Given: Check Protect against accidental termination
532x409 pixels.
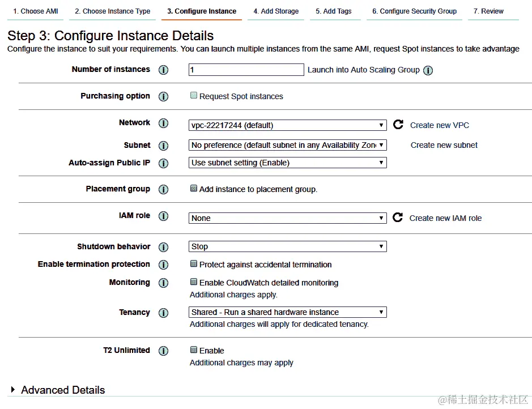Looking at the screenshot, I should (194, 264).
